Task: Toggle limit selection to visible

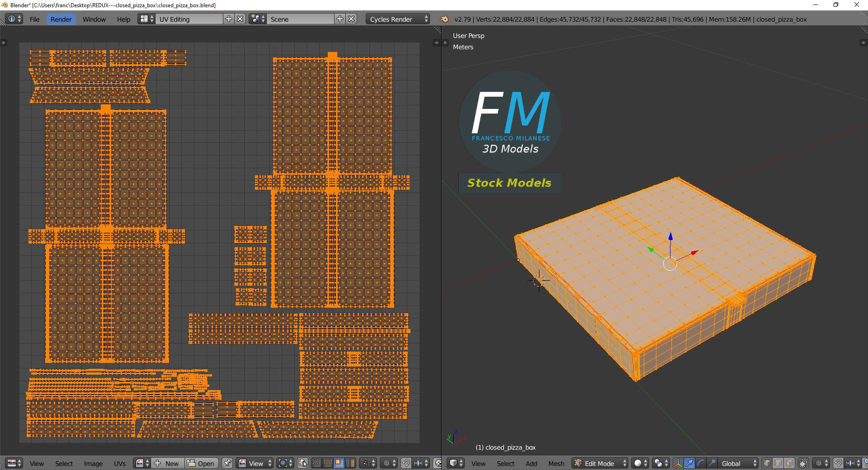Action: (x=803, y=463)
